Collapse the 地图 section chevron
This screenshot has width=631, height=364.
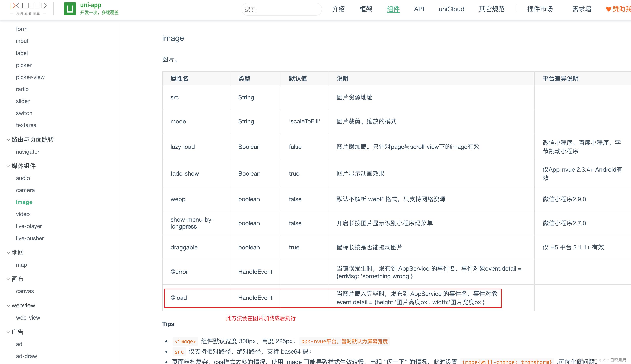[8, 253]
